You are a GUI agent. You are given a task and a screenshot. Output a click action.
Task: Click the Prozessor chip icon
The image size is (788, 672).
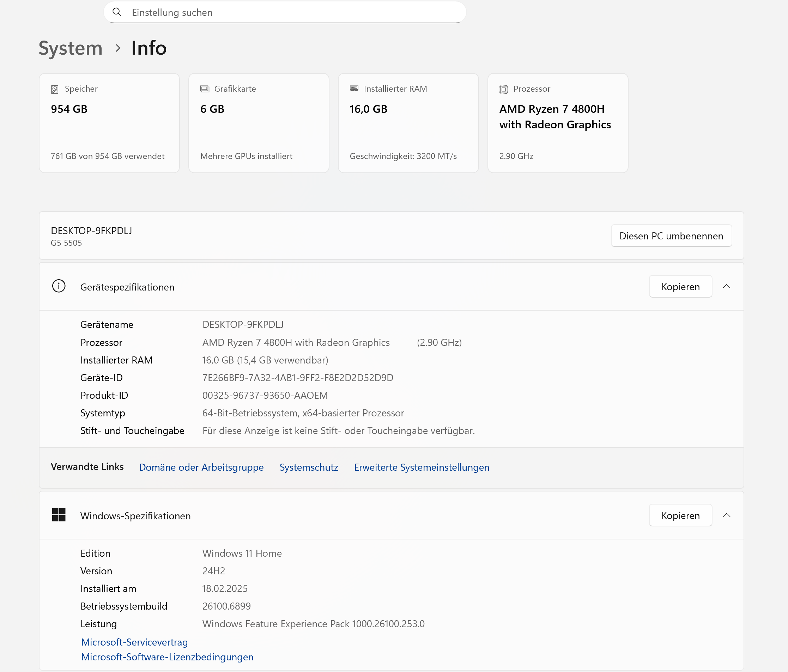click(x=504, y=89)
